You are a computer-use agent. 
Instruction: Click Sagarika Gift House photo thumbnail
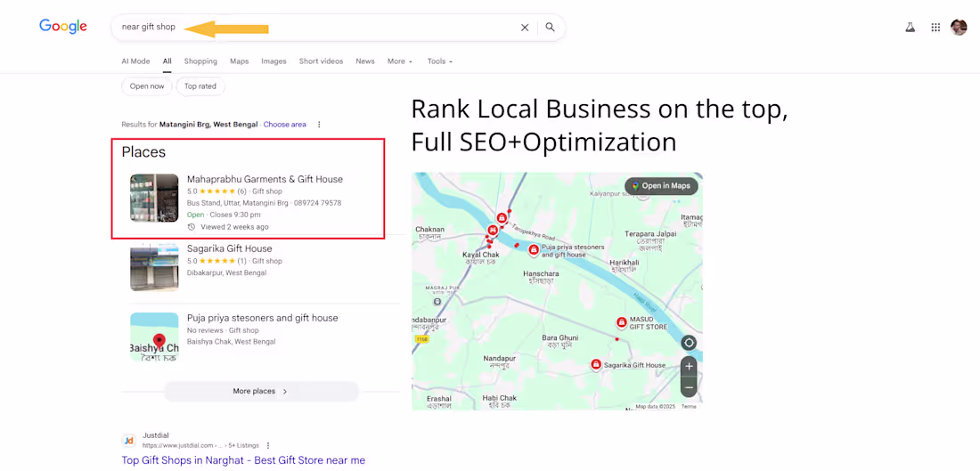[154, 267]
